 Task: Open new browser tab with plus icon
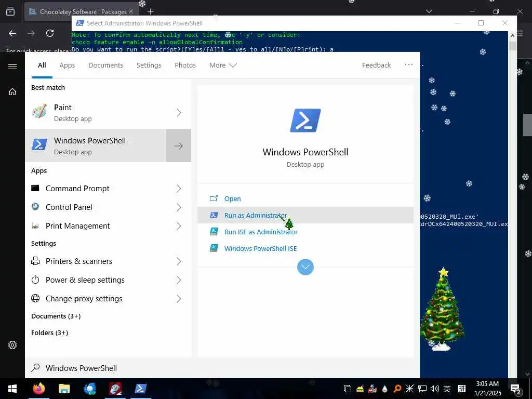point(151,12)
